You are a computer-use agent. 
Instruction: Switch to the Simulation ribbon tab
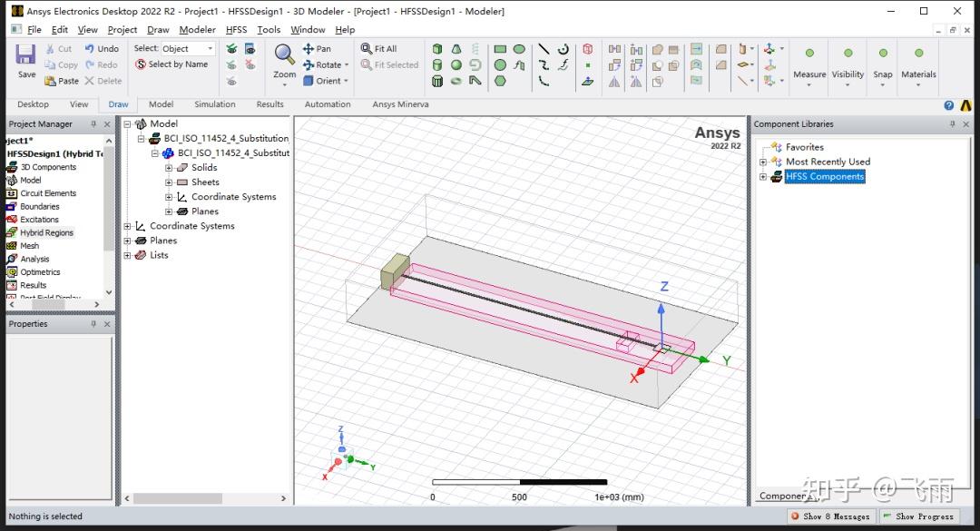pos(214,103)
